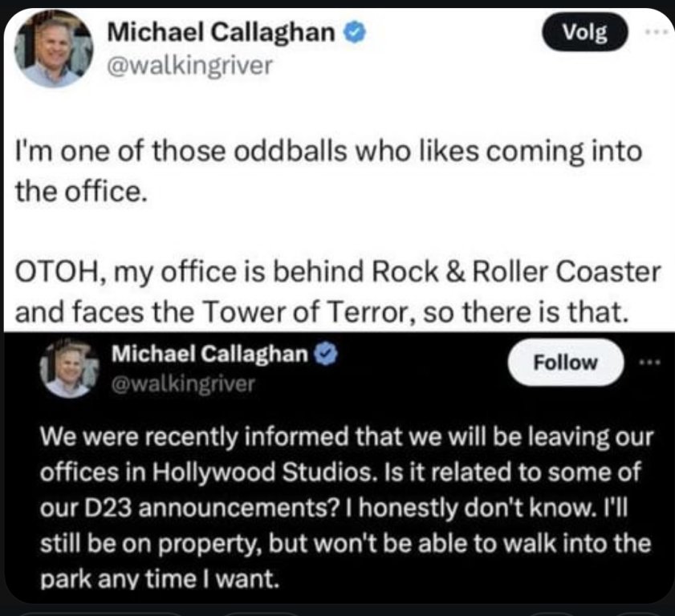Click @walkingriver handle in top tweet
The height and width of the screenshot is (616, 675).
(190, 66)
